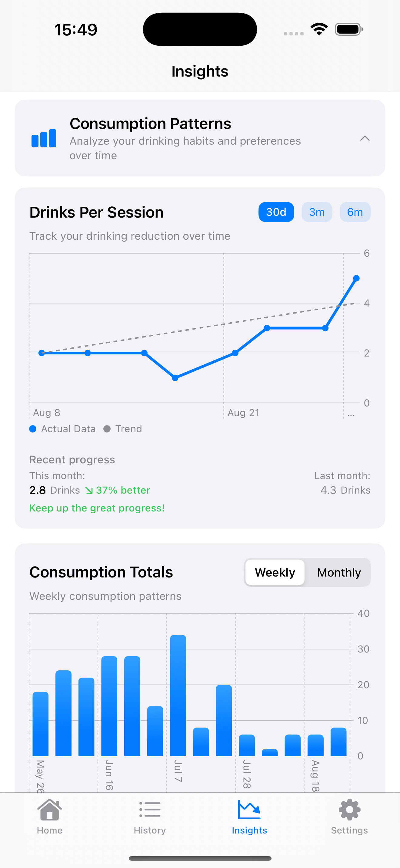Tap the Actual Data legend dot
This screenshot has height=868, width=400.
click(x=33, y=429)
